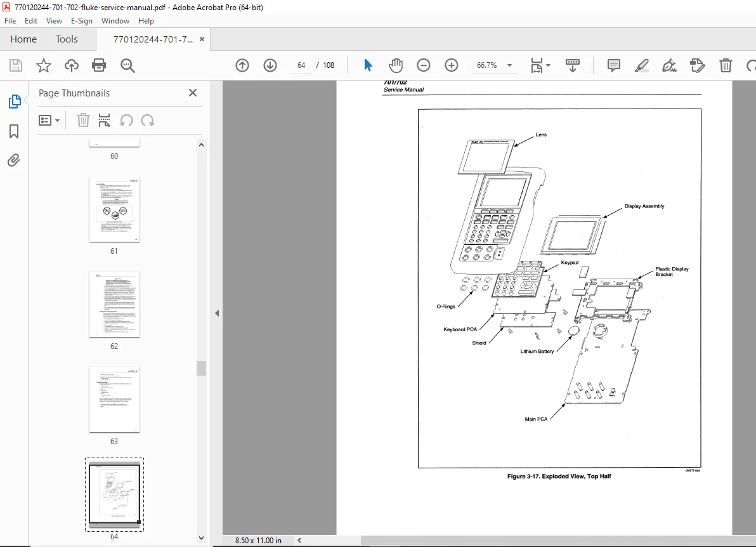Go to the previous page arrow
This screenshot has height=547, width=756.
pos(242,65)
